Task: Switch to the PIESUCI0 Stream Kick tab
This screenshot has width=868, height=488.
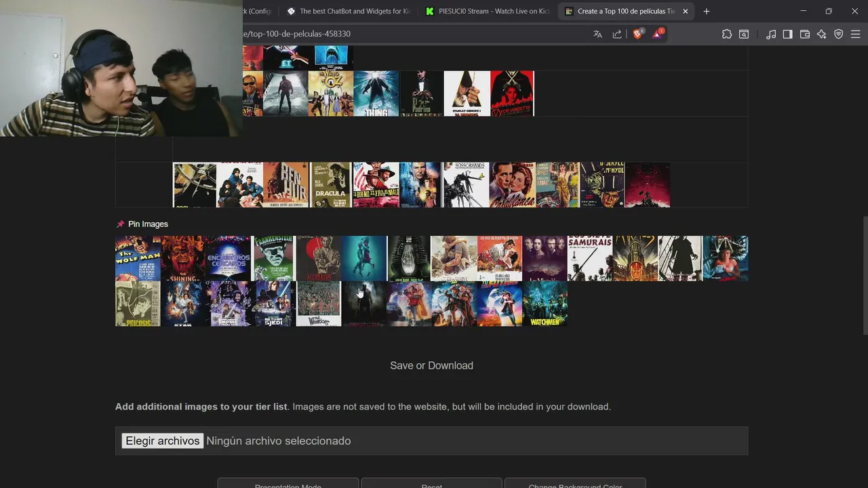Action: [x=487, y=11]
